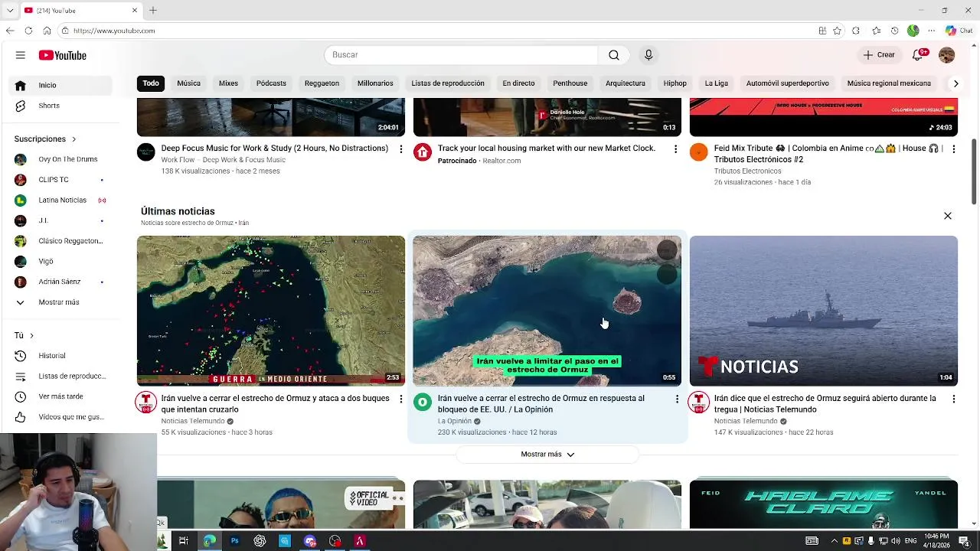
Task: Show hidden system tray icons
Action: tap(833, 541)
